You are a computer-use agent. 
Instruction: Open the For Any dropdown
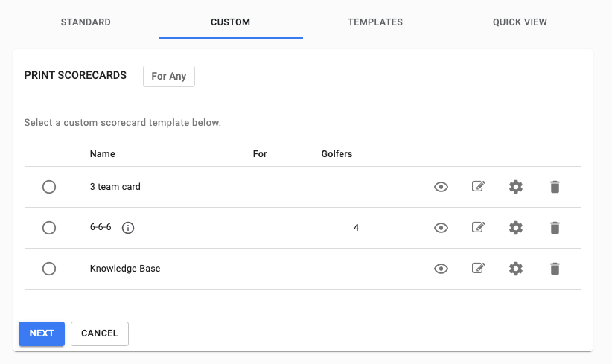click(169, 76)
